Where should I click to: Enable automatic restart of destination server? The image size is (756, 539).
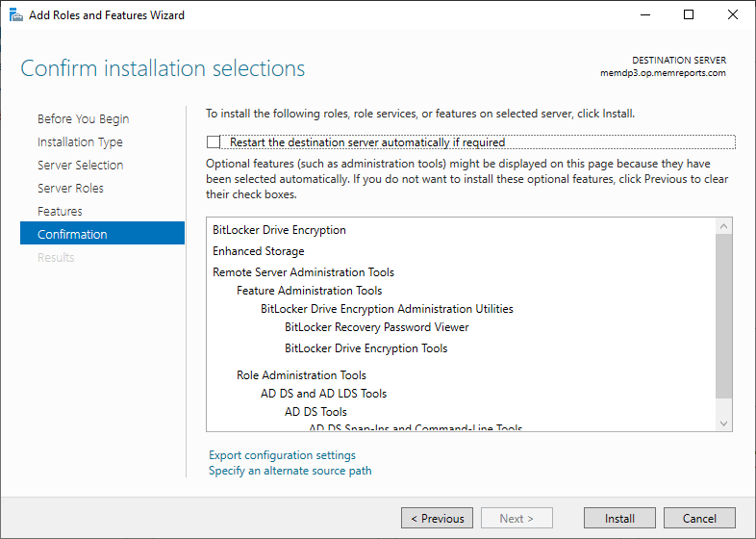pyautogui.click(x=214, y=142)
